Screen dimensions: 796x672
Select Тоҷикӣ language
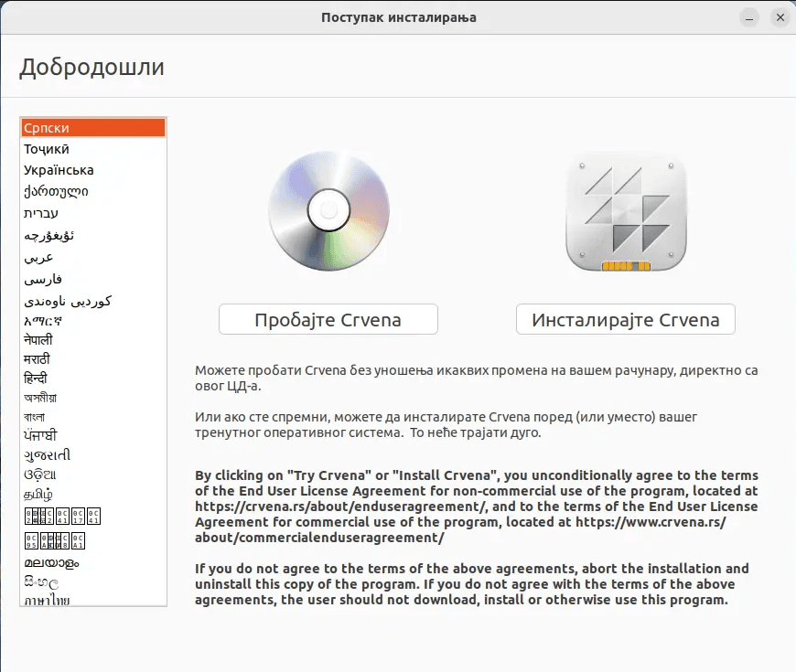[93, 149]
